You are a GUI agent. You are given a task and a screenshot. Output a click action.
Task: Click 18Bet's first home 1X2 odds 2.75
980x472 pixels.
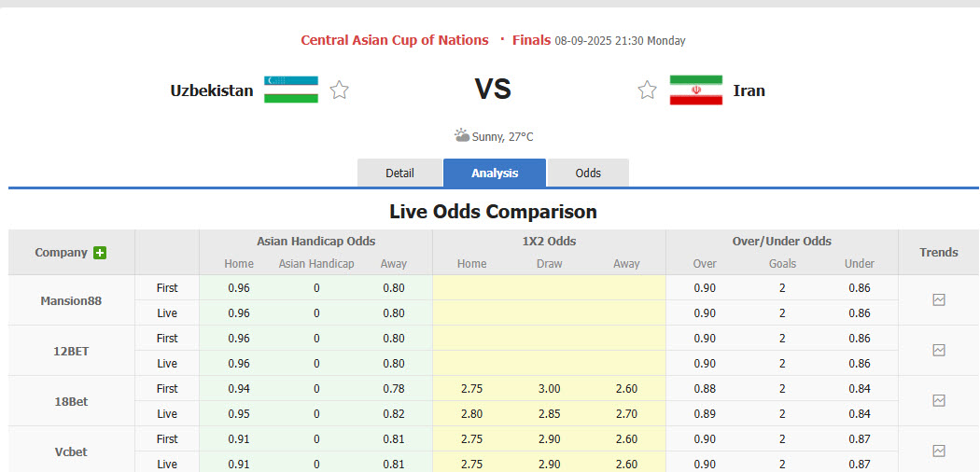point(471,389)
